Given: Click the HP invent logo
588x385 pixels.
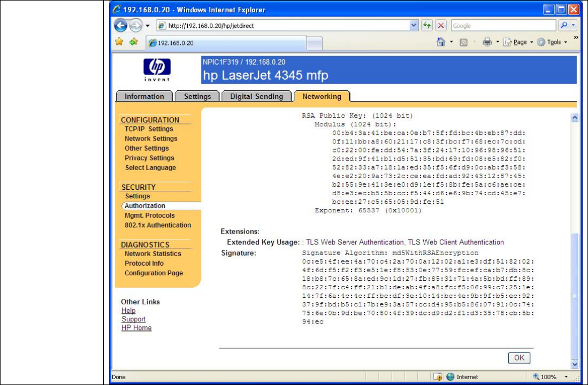Looking at the screenshot, I should [157, 70].
